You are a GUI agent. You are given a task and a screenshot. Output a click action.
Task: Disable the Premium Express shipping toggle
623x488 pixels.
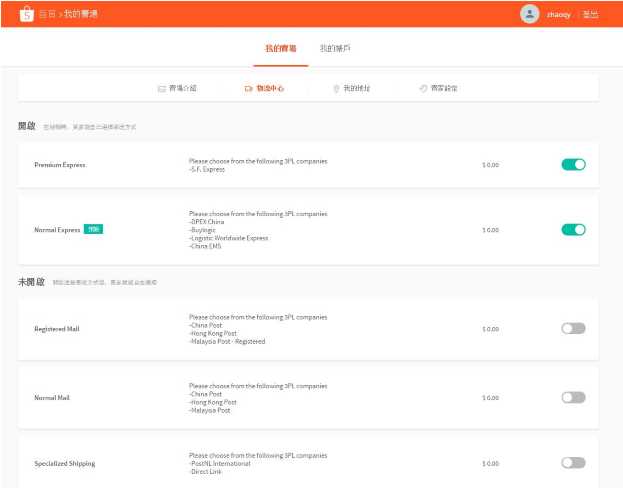[573, 164]
